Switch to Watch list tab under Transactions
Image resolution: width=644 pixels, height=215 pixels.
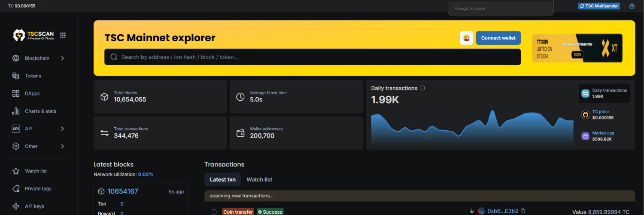[259, 179]
